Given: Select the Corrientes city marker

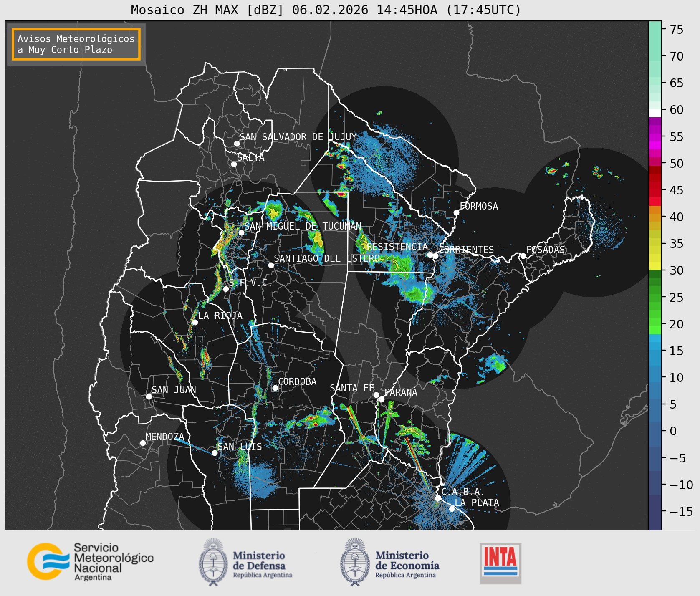Looking at the screenshot, I should 435,256.
